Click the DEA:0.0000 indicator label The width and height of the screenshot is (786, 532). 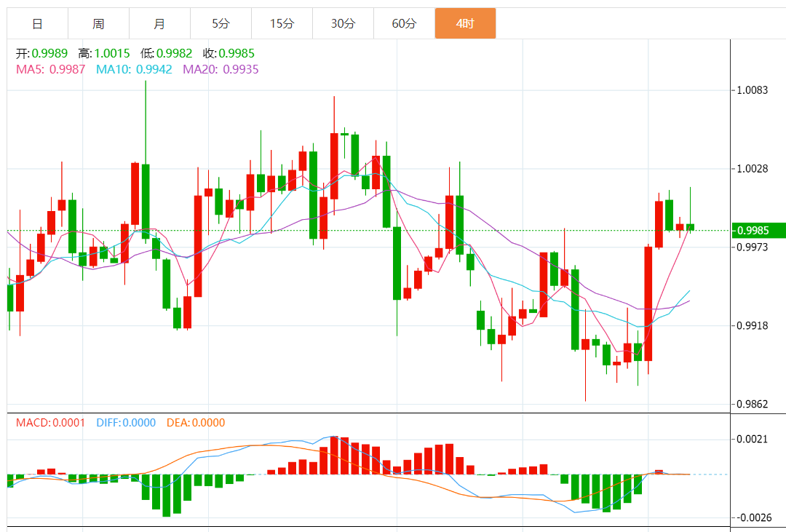tap(196, 423)
